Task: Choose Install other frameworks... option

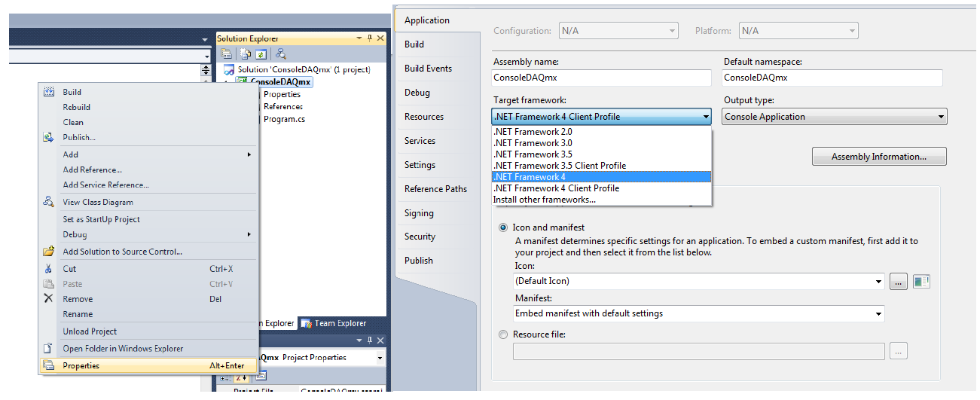Action: tap(601, 200)
